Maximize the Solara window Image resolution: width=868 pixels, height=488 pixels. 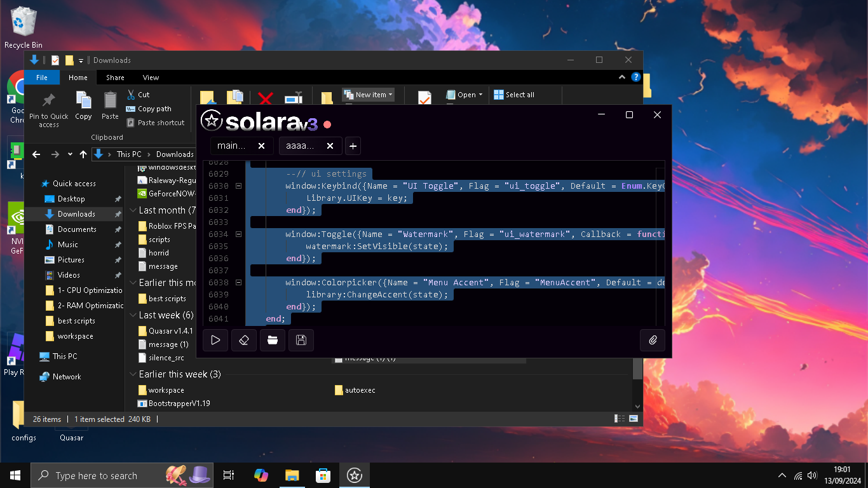pos(629,115)
